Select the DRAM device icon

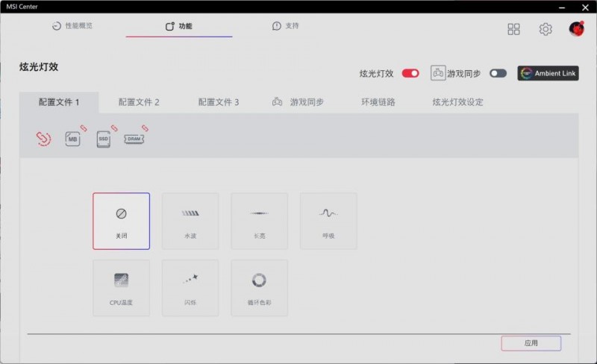point(134,139)
